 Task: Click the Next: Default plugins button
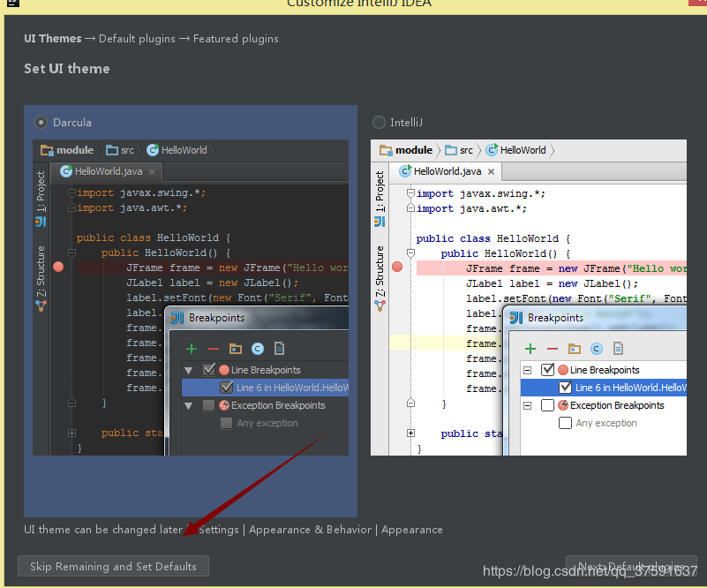point(631,566)
